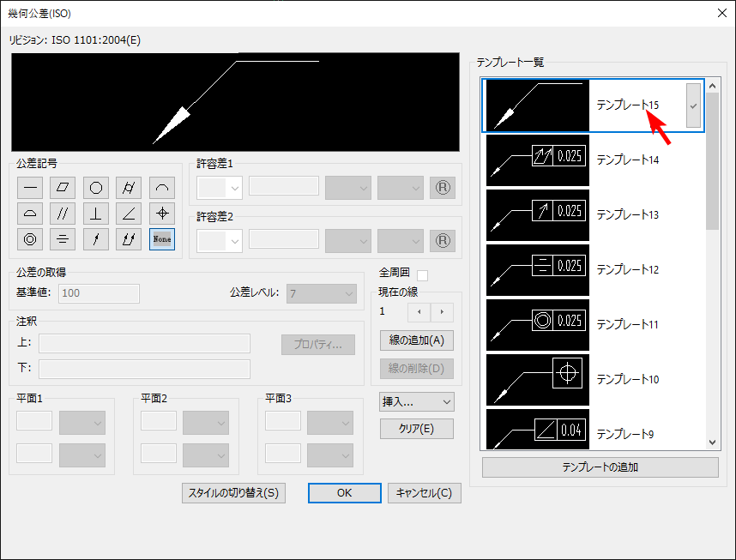Open first dropdown under 許容差1
This screenshot has width=736, height=560.
pos(220,188)
